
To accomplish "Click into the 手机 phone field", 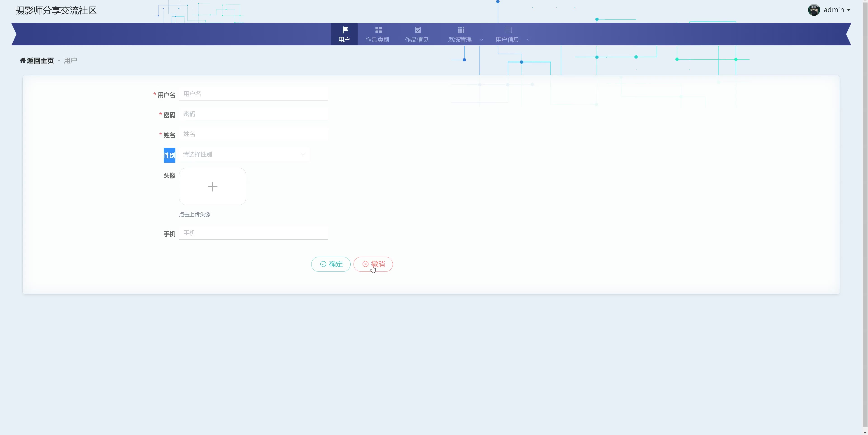I will click(253, 233).
